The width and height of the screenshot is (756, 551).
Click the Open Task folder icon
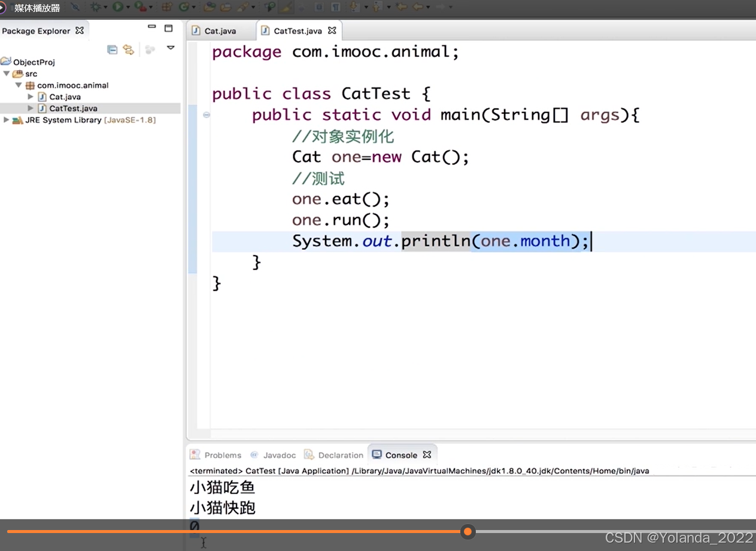[x=226, y=7]
